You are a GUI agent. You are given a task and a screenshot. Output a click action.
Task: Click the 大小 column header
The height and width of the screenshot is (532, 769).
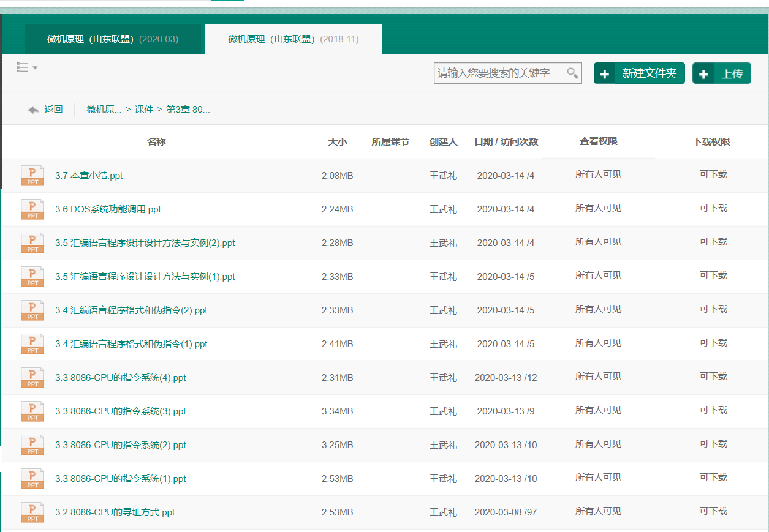point(337,142)
